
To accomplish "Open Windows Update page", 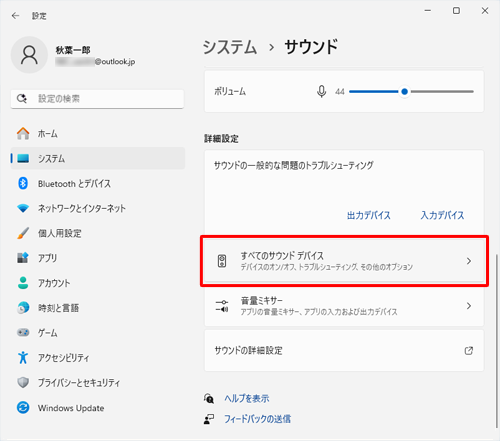I will click(x=98, y=407).
